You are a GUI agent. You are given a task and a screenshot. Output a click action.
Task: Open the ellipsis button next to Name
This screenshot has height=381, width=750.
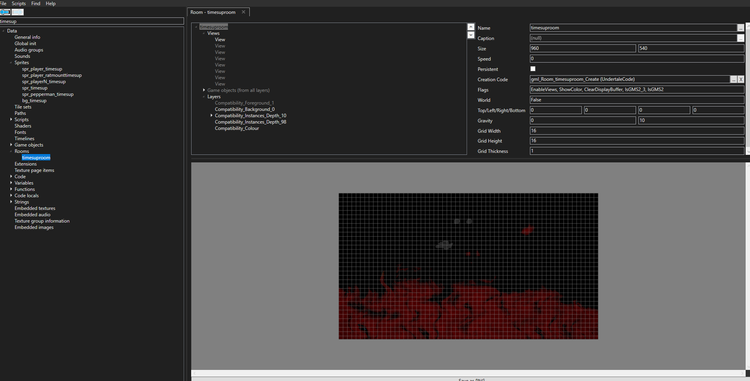point(740,28)
